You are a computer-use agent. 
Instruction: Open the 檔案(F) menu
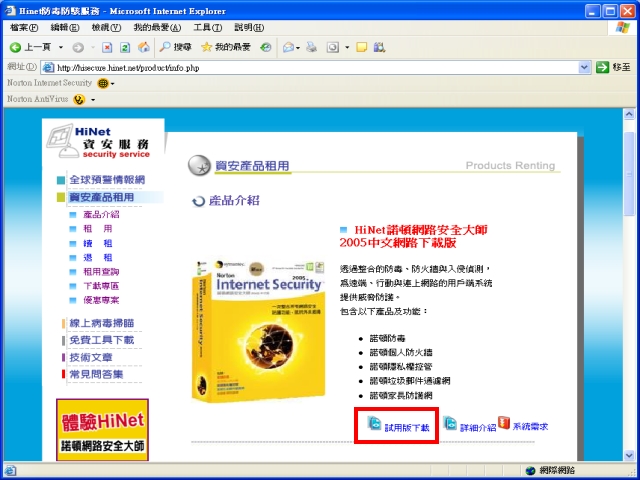(24, 28)
